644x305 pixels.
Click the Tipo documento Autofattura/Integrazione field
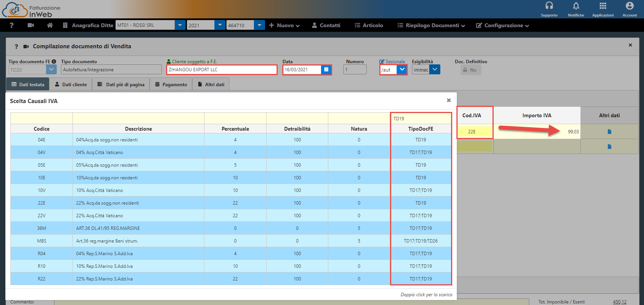pos(111,69)
